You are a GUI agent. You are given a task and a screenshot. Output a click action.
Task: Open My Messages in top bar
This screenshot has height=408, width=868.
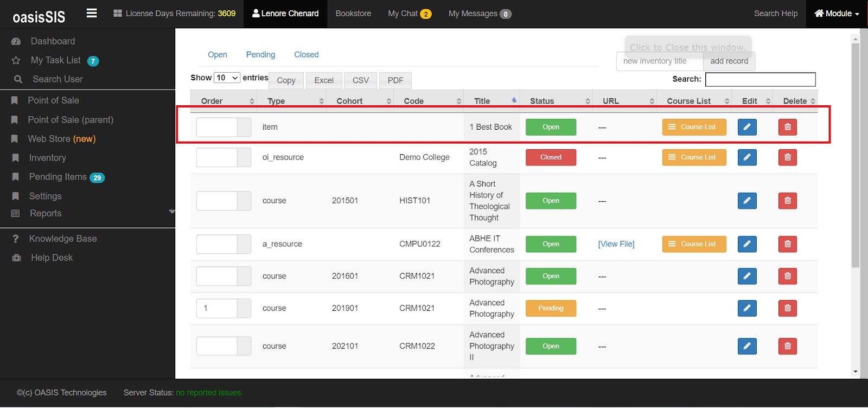480,14
